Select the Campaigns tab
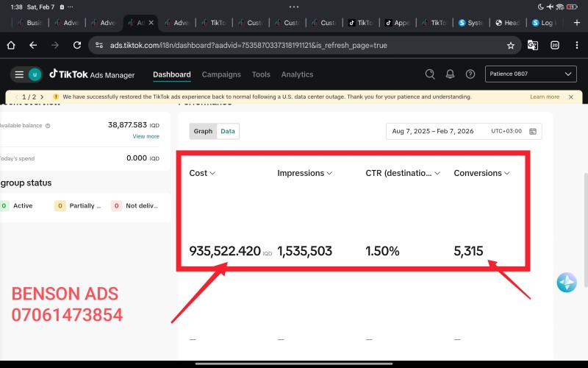Viewport: 588px width, 368px height. 221,74
